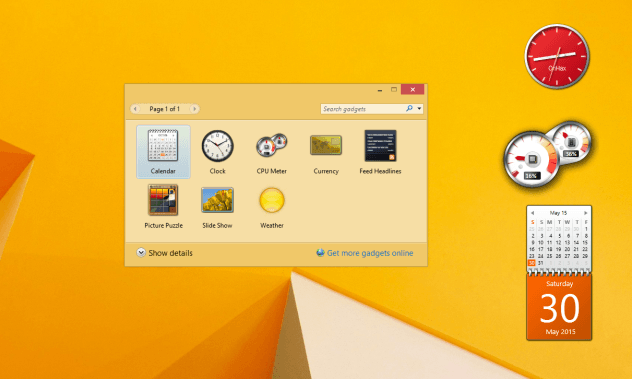Show next month in desktop calendar
This screenshot has height=379, width=632.
pos(585,213)
